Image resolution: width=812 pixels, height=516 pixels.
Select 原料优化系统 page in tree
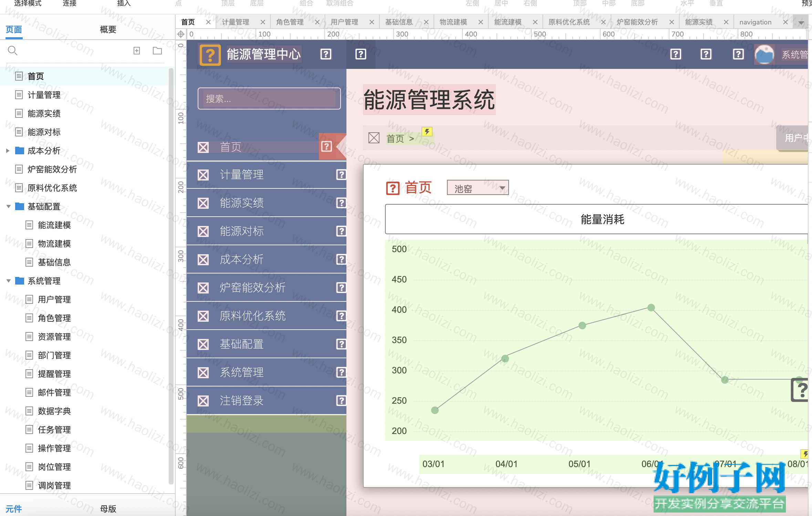[x=52, y=188]
